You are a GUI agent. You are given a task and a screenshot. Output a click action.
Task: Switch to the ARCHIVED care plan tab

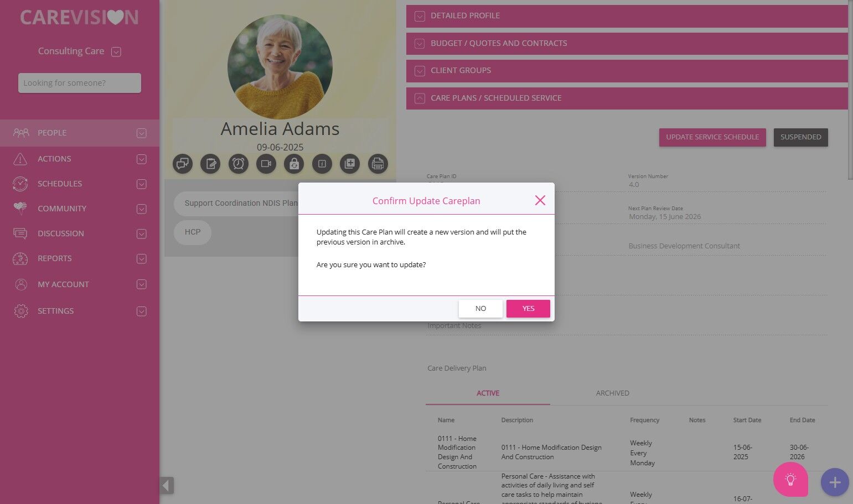[x=612, y=393]
